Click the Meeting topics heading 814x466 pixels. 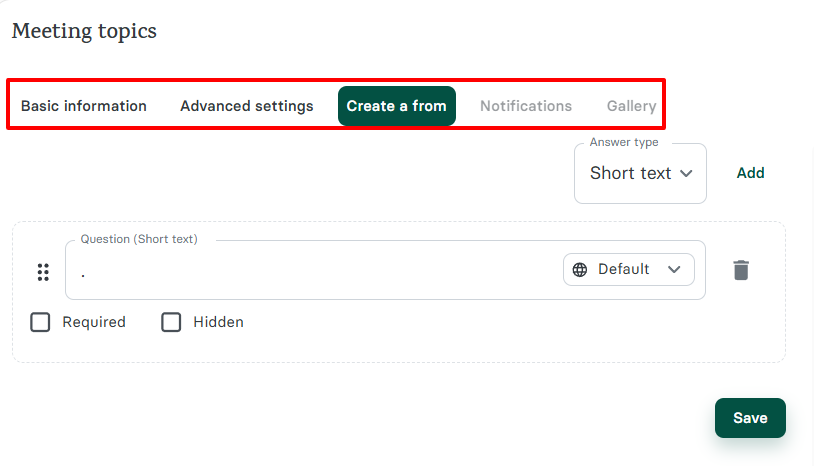[84, 31]
